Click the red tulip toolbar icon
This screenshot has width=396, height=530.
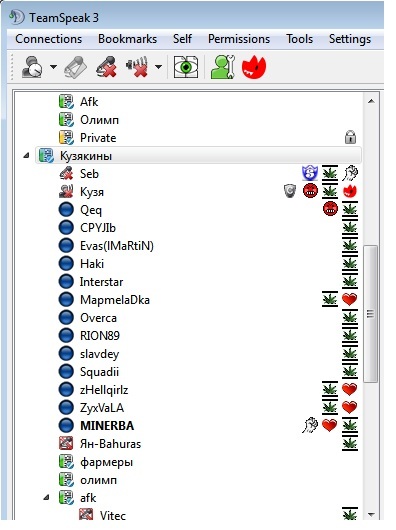[254, 67]
